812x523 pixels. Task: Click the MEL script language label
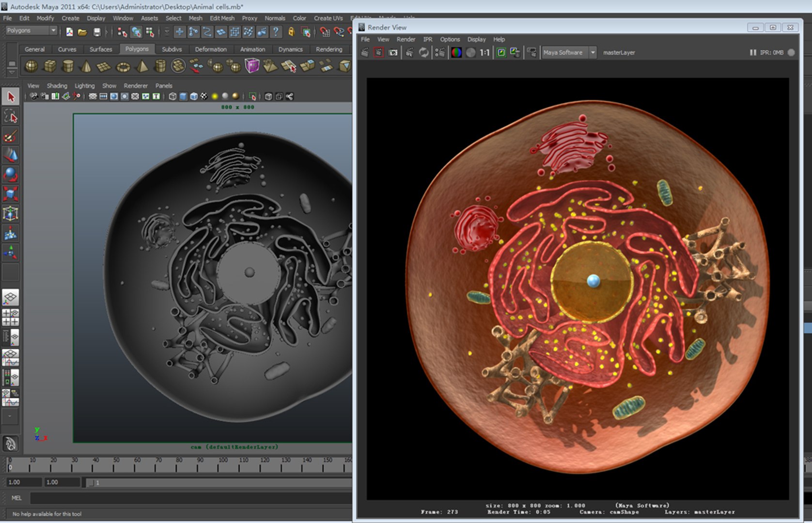16,498
